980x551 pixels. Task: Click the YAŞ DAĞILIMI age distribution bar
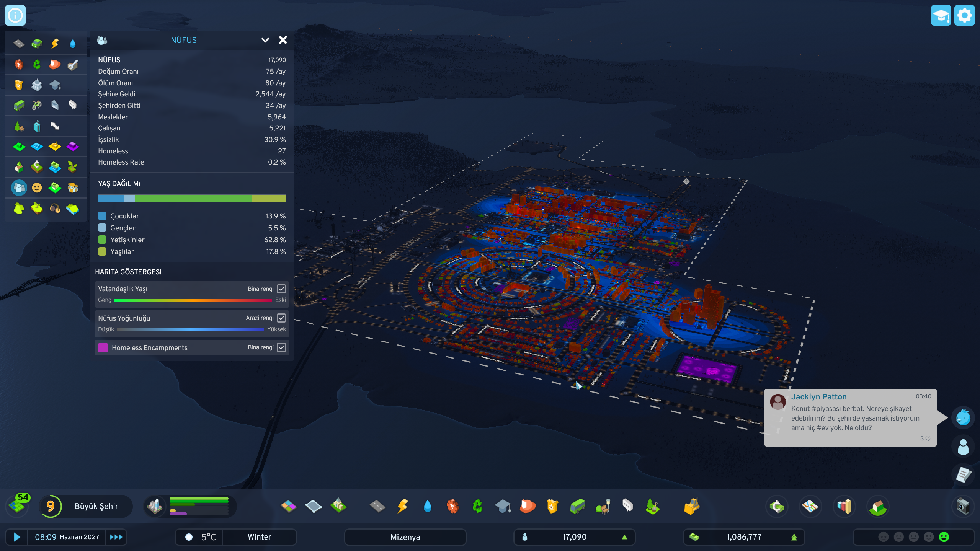[192, 198]
